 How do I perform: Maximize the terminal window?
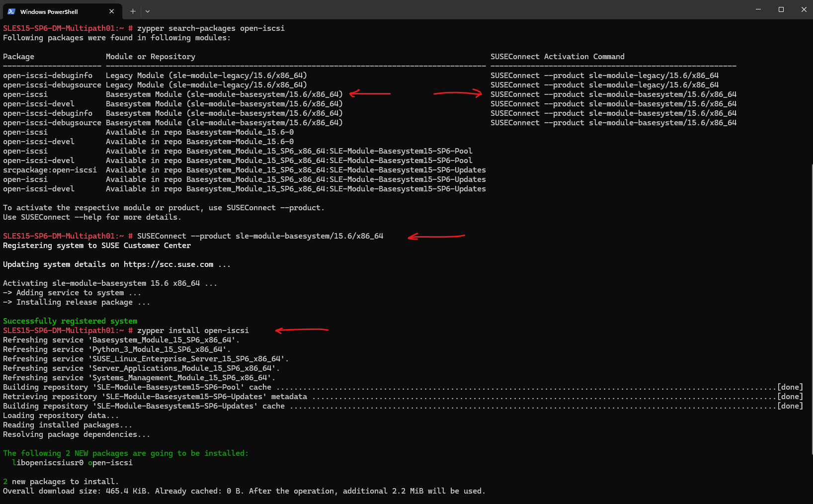(x=781, y=9)
